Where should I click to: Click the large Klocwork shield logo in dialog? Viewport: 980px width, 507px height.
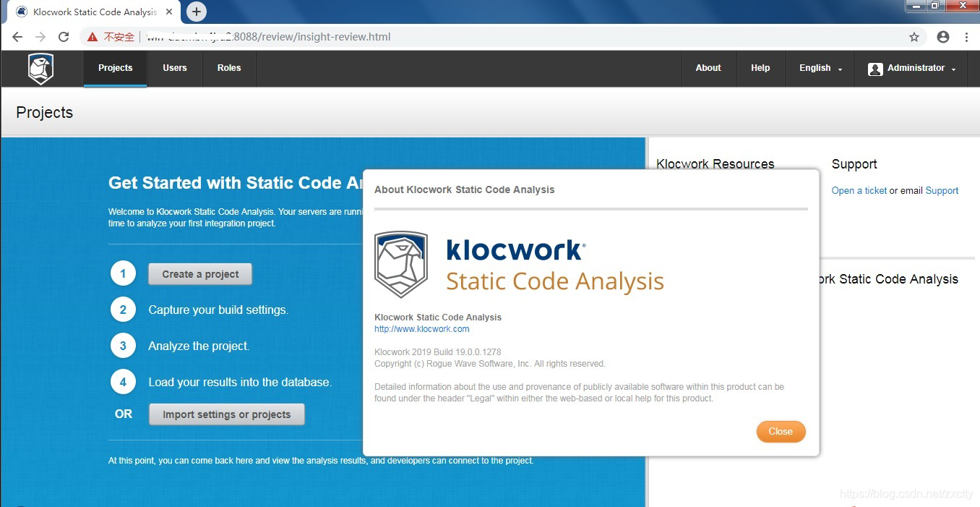[x=401, y=265]
